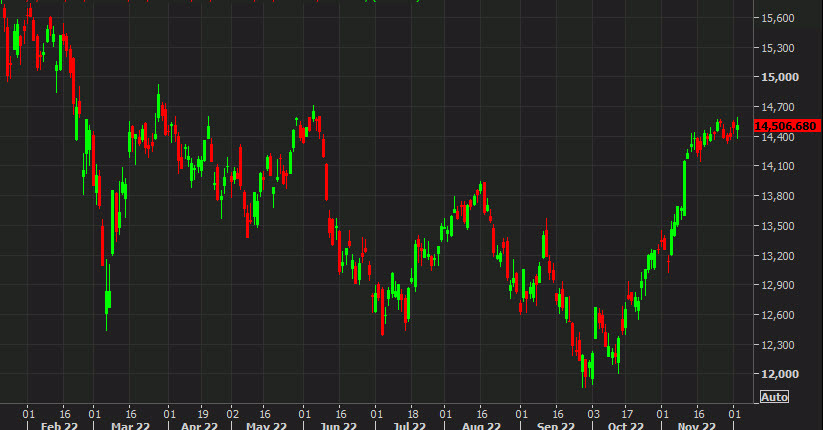The width and height of the screenshot is (823, 430).
Task: Click the 12,600 price axis label
Action: [778, 315]
